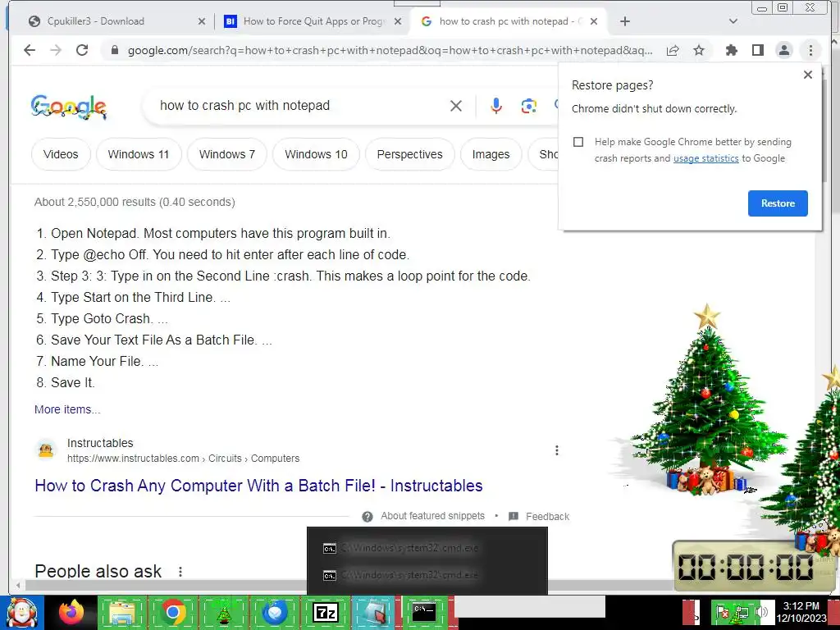The width and height of the screenshot is (840, 630).
Task: Click the Google logo
Action: click(x=69, y=107)
